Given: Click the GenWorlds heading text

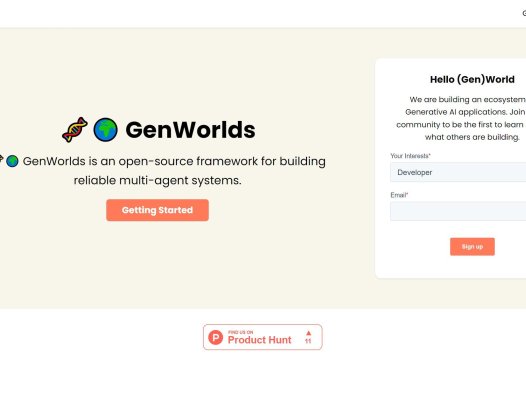Looking at the screenshot, I should [190, 130].
